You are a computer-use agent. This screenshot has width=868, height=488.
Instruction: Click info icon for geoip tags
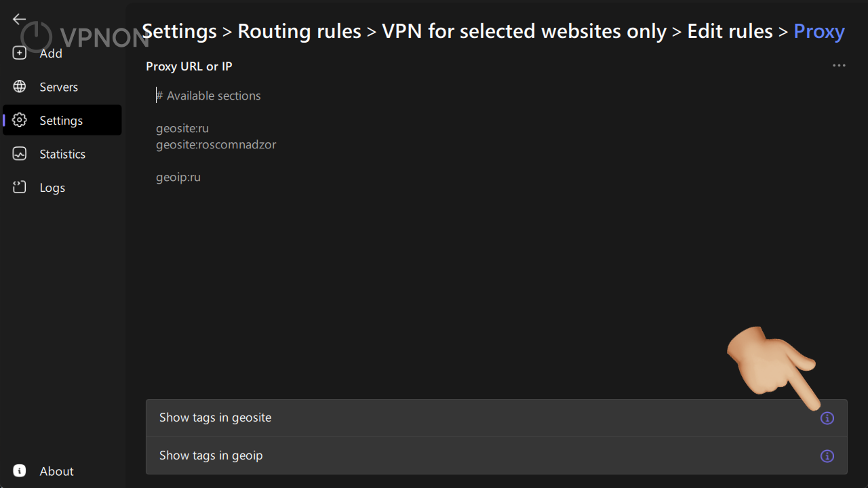click(827, 456)
